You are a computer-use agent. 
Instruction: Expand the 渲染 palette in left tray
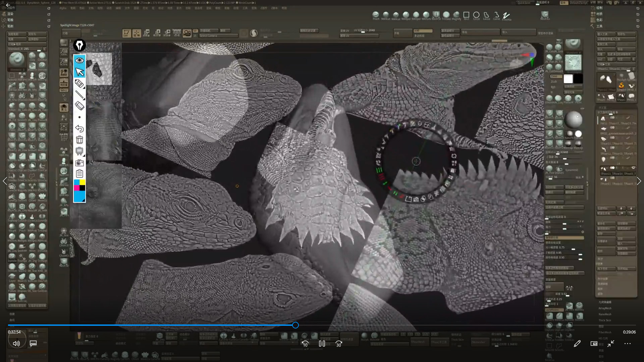(x=10, y=14)
